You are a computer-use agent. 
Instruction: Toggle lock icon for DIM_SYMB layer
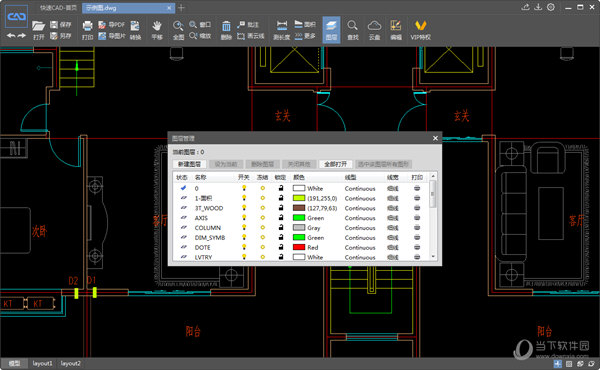pyautogui.click(x=281, y=237)
